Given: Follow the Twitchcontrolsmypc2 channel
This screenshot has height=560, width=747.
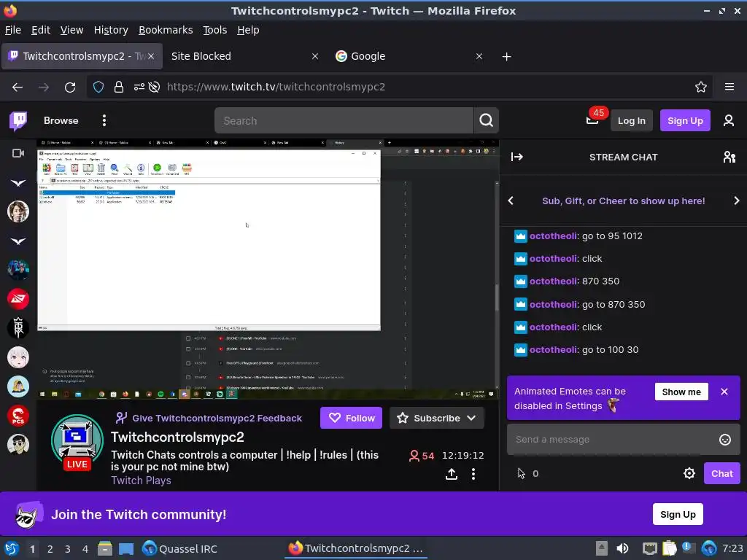Looking at the screenshot, I should [351, 418].
